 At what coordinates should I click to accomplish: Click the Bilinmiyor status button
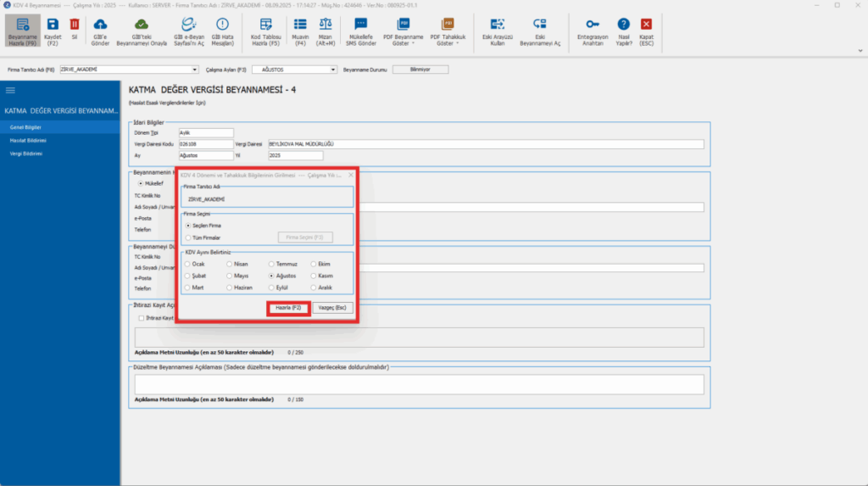[420, 70]
